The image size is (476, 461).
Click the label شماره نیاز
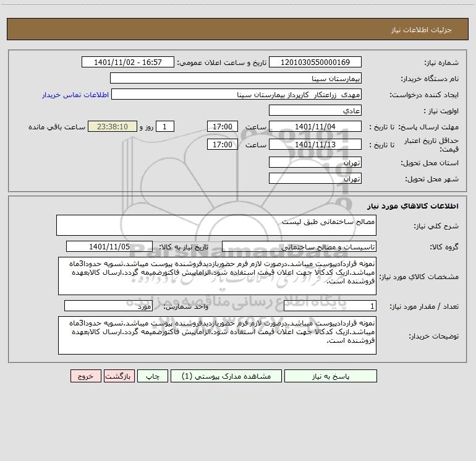point(441,63)
